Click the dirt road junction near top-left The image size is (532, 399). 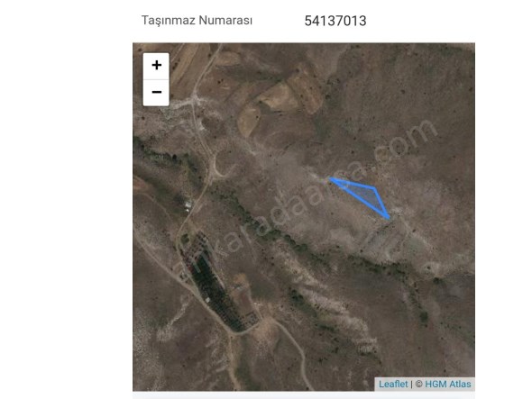click(195, 99)
